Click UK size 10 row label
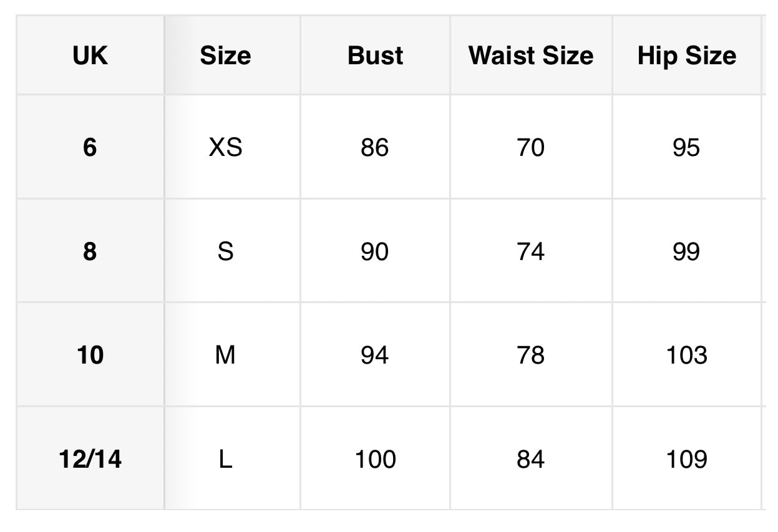This screenshot has height=532, width=778. click(x=90, y=355)
